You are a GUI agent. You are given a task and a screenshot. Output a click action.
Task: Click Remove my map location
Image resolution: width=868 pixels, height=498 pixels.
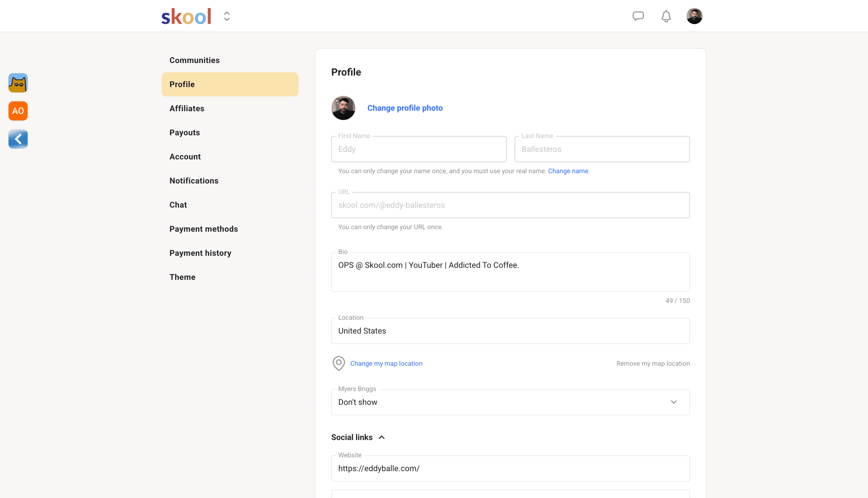653,363
